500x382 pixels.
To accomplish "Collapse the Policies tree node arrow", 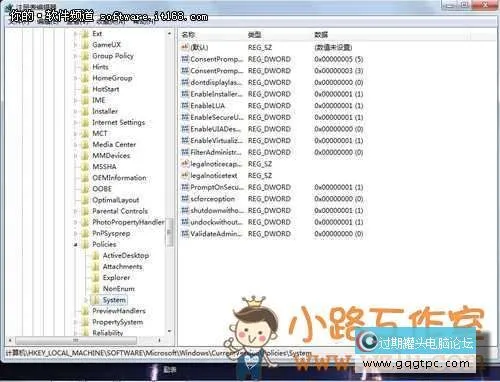I will tap(76, 245).
